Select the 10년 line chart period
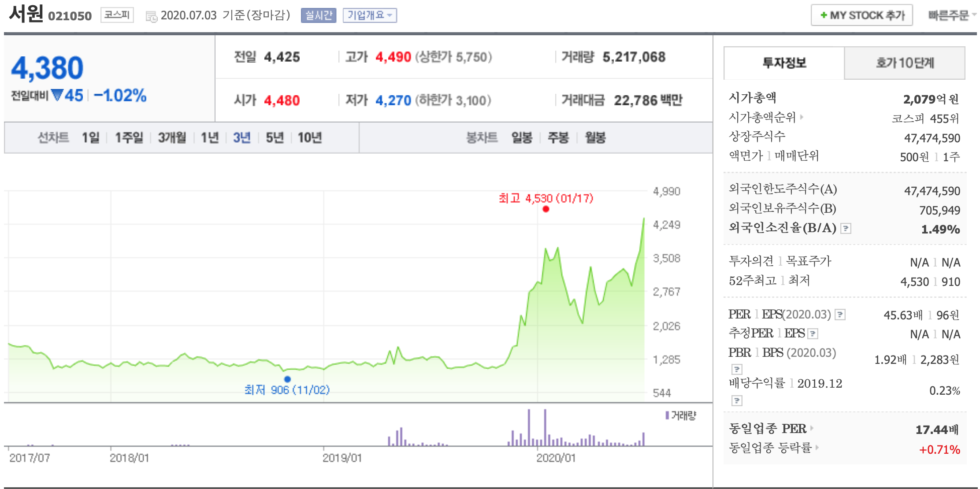Screen dimensions: 980x489 [310, 137]
